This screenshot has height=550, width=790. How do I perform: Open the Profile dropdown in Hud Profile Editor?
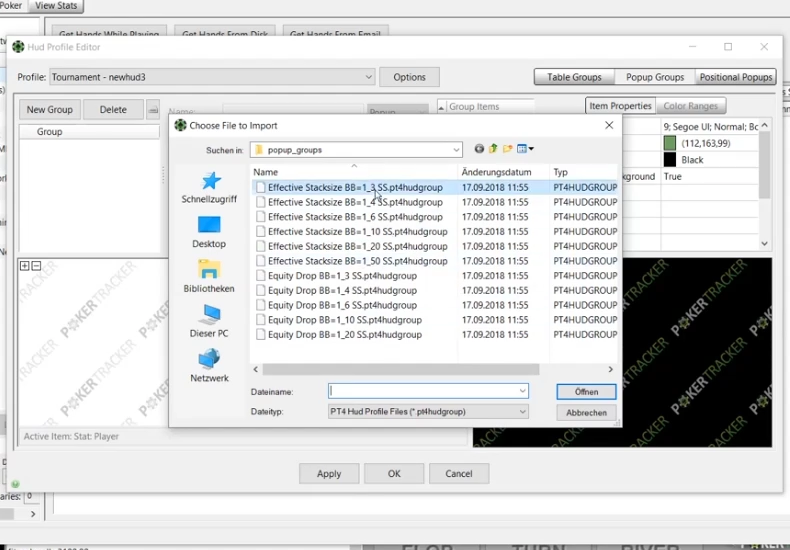pyautogui.click(x=212, y=77)
